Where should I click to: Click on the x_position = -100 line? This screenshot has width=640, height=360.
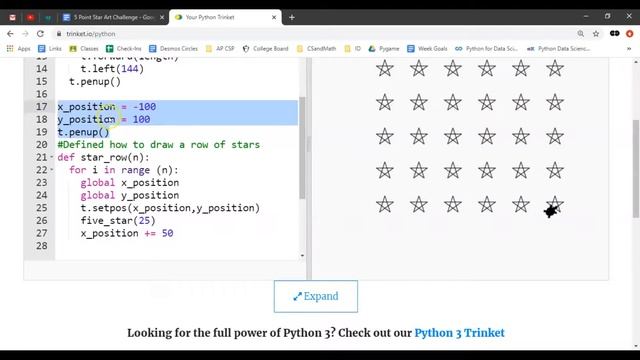(107, 107)
